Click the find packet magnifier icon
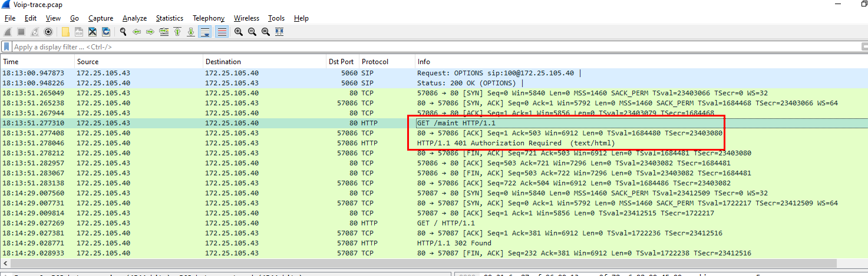The height and width of the screenshot is (276, 868). coord(123,32)
